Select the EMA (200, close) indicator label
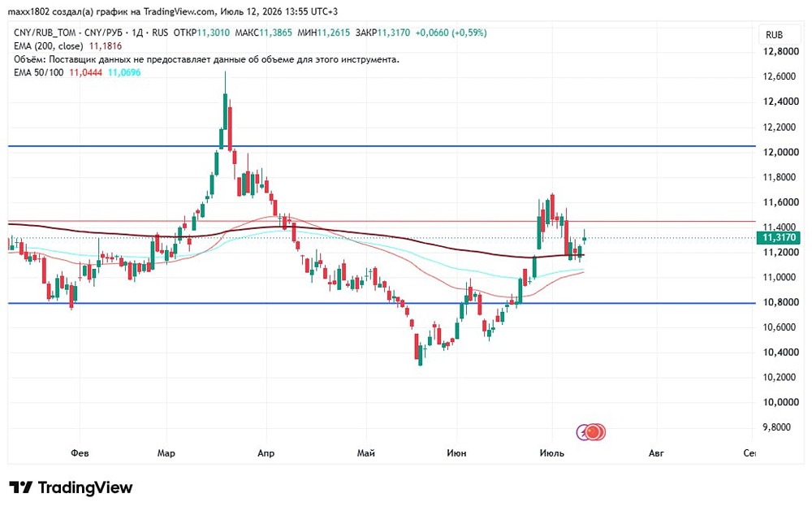This screenshot has width=812, height=511. [x=48, y=45]
